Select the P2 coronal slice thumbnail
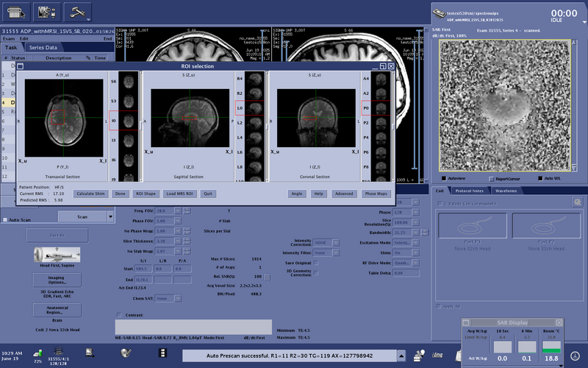Viewport: 588px width, 368px height. 381,123
